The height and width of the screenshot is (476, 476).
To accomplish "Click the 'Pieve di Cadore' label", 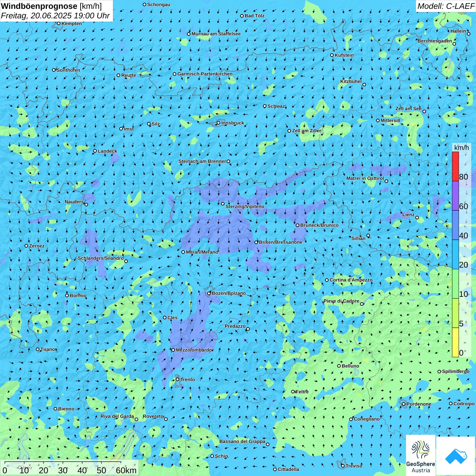I will pyautogui.click(x=341, y=301).
